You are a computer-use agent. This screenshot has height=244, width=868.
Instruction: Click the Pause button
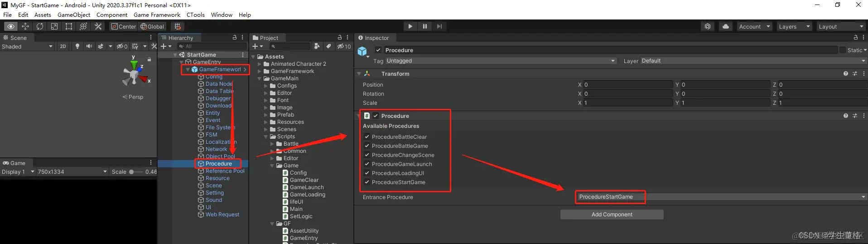(424, 26)
